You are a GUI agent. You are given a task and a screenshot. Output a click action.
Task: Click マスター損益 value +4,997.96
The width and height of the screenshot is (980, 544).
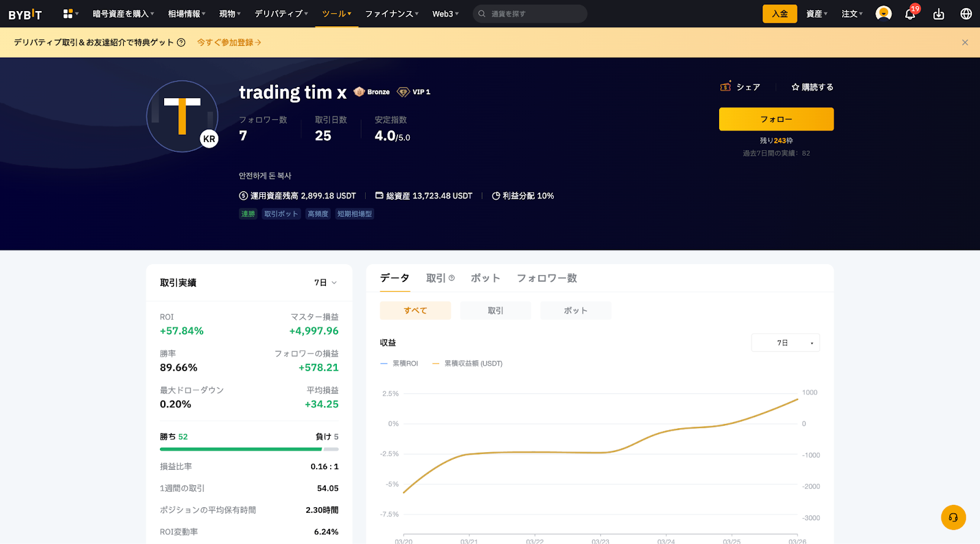tap(314, 331)
